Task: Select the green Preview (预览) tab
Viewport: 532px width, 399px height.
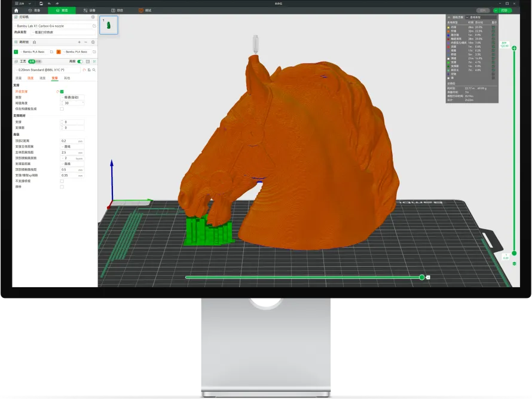Action: (x=62, y=11)
